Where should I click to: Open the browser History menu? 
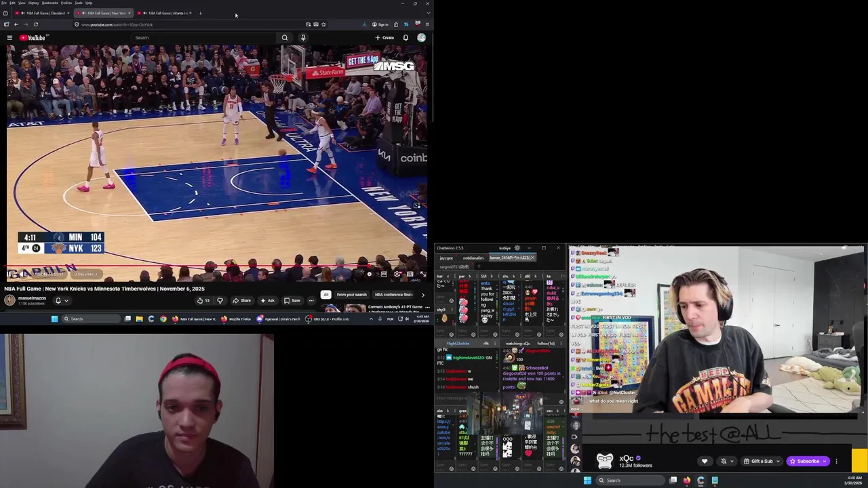[x=33, y=3]
